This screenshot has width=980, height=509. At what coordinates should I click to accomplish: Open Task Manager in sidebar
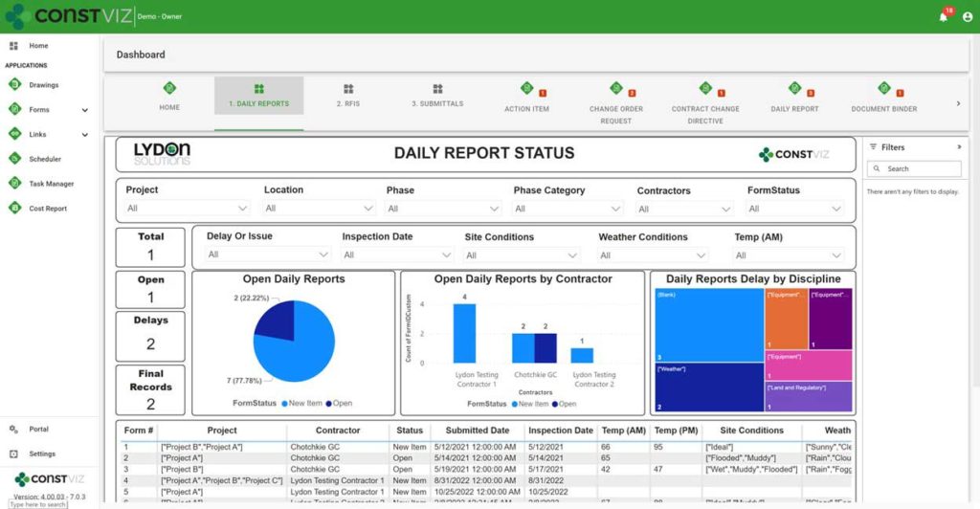[51, 184]
